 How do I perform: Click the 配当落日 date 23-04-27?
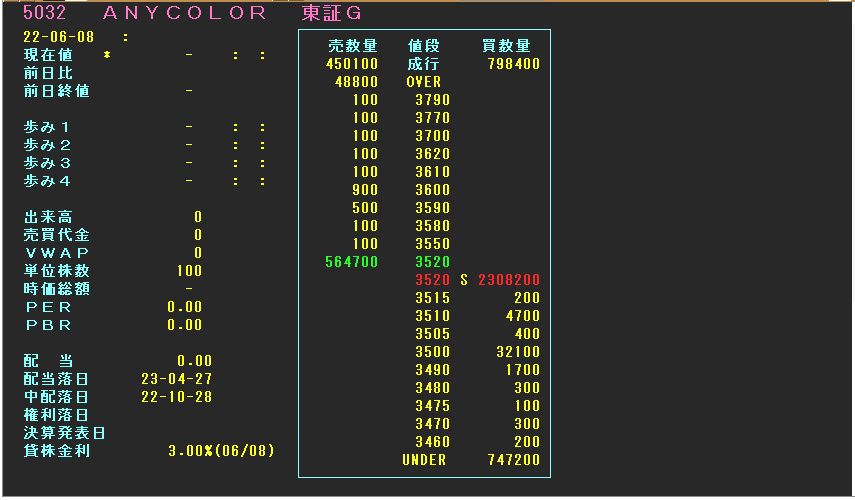(176, 379)
